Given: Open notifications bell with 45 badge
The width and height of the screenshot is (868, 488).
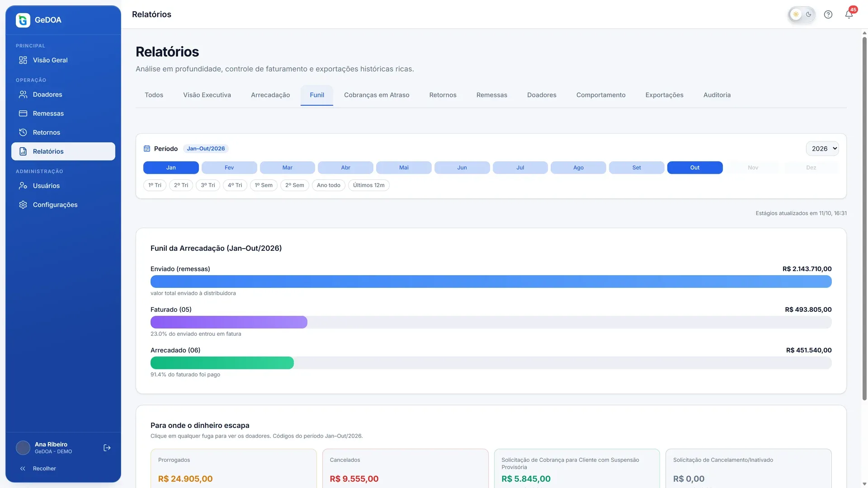Looking at the screenshot, I should point(849,14).
